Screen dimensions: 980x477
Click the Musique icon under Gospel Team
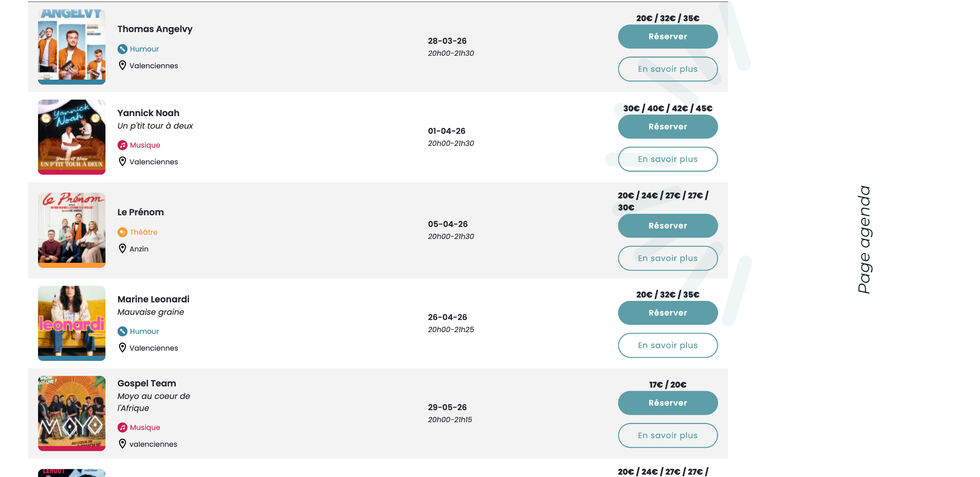click(x=122, y=428)
